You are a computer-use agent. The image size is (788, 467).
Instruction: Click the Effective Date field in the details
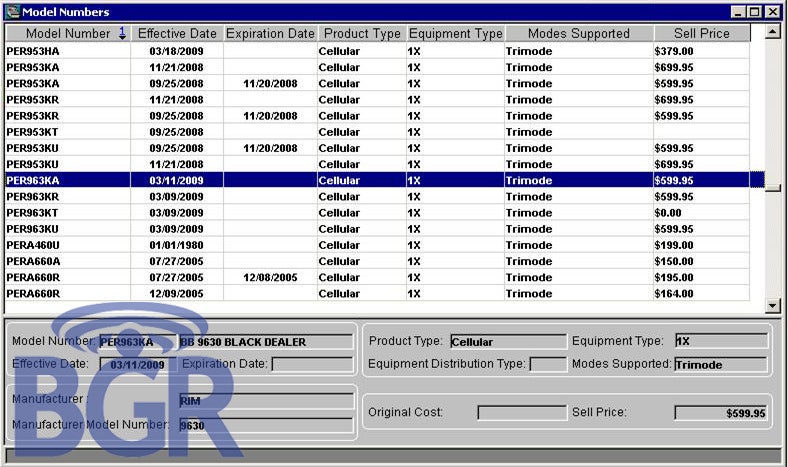point(138,364)
